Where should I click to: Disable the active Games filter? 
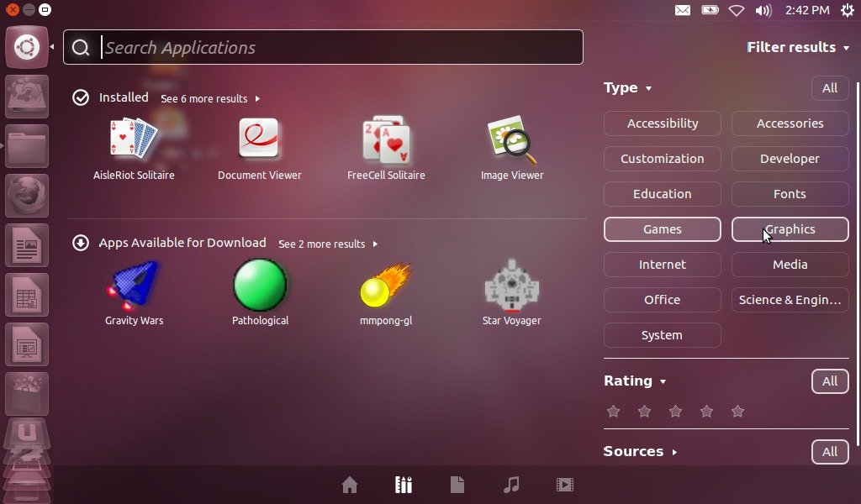pos(663,229)
